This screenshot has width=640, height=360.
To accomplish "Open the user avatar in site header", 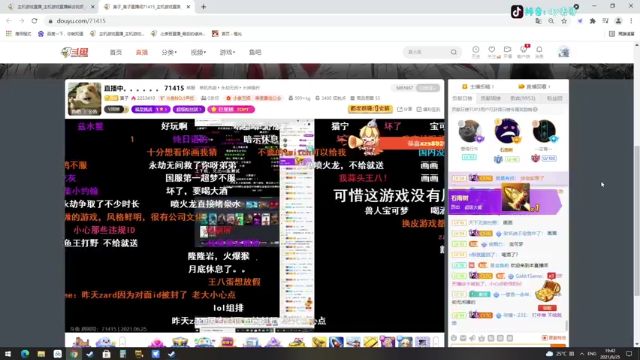I will (x=564, y=52).
